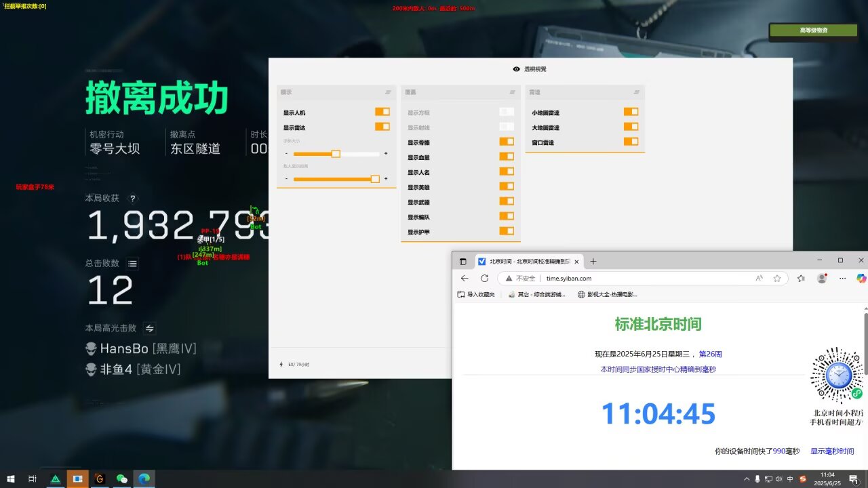Toggle off the 显示骨骼 switch
868x488 pixels.
(x=507, y=142)
